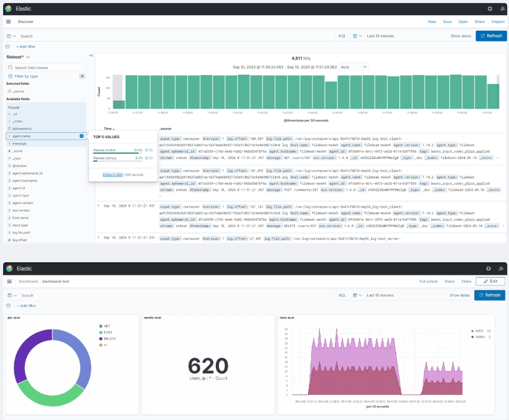Open the dashboard navigation hamburger menu
This screenshot has height=420, width=509.
(x=10, y=282)
